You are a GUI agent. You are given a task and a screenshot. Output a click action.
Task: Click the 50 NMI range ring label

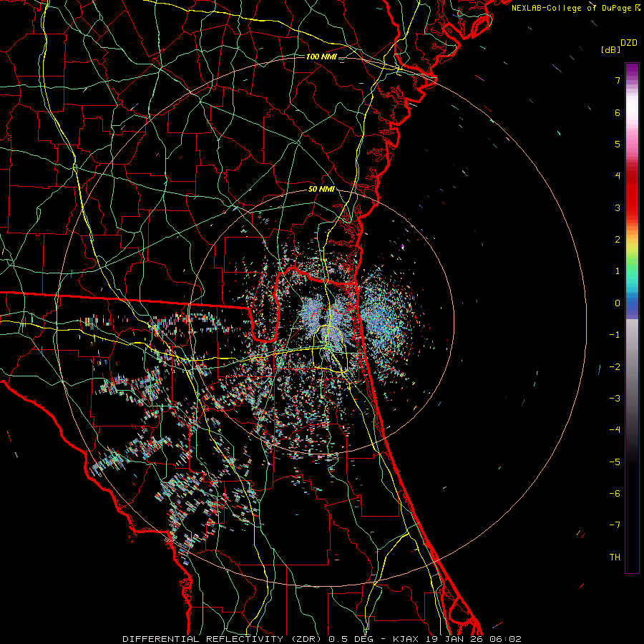tap(321, 190)
